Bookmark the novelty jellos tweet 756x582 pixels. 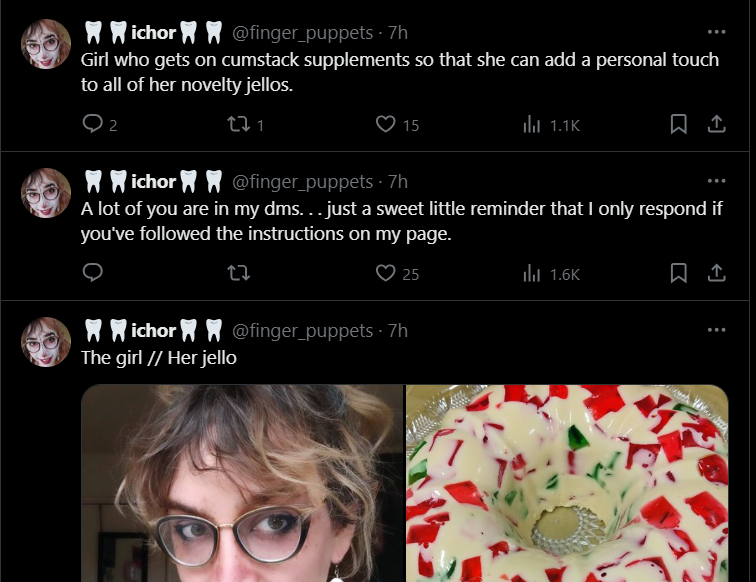pyautogui.click(x=678, y=124)
